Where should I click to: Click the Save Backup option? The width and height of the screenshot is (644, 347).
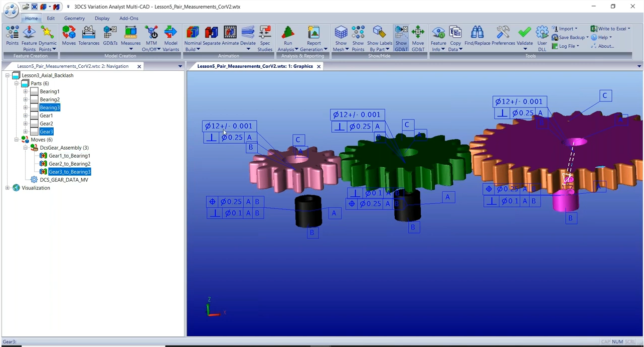(x=571, y=37)
